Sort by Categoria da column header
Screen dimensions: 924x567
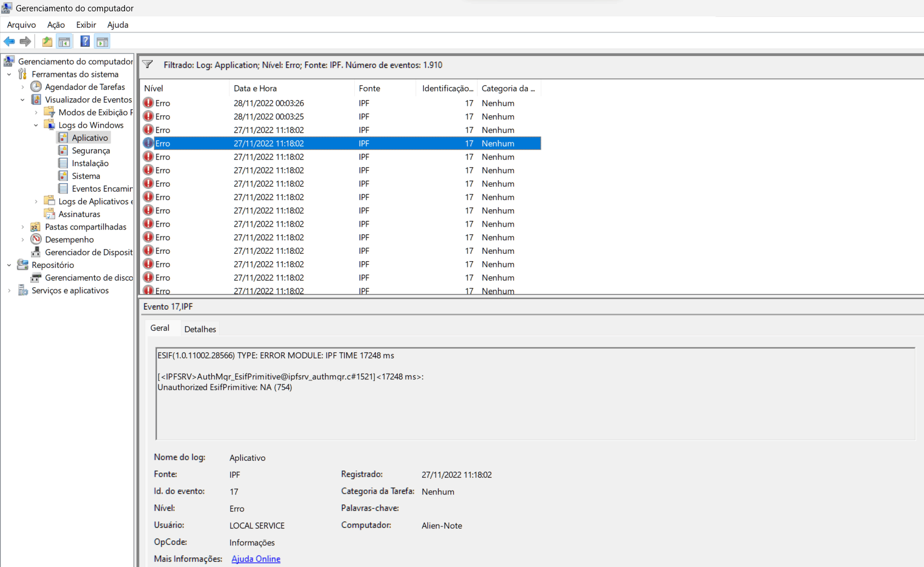509,88
